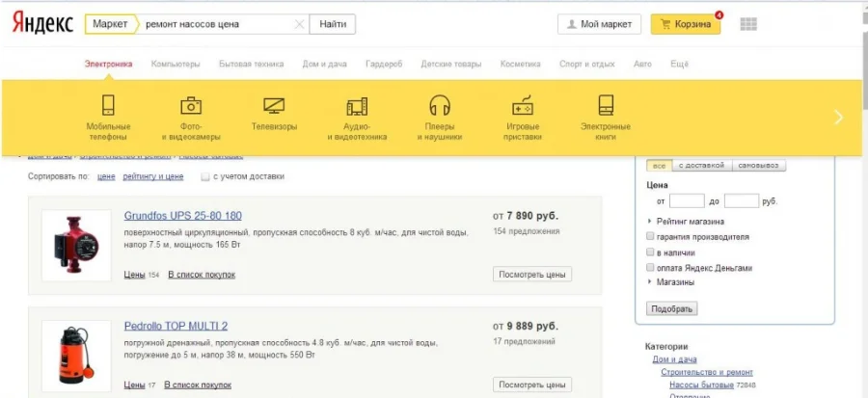
Task: Select the 'все' delivery toggle
Action: (660, 166)
